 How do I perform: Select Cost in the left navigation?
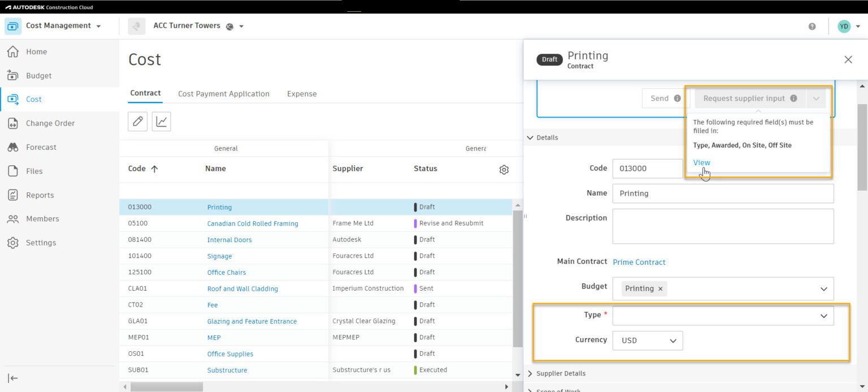tap(34, 99)
